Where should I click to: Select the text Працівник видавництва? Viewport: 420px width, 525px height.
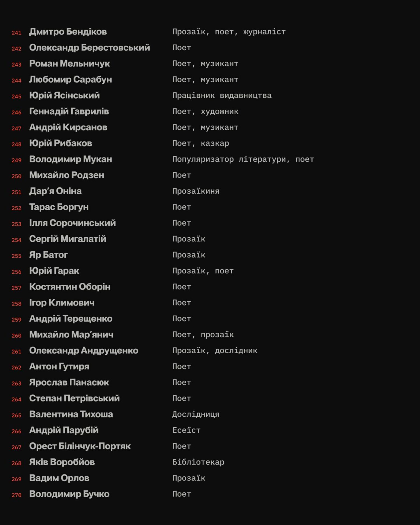point(222,95)
